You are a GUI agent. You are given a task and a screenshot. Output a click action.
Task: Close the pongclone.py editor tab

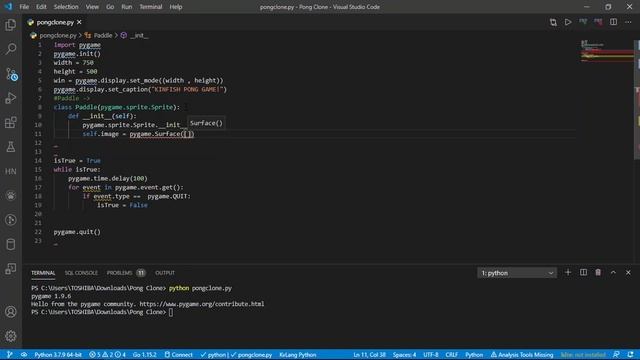pos(79,22)
